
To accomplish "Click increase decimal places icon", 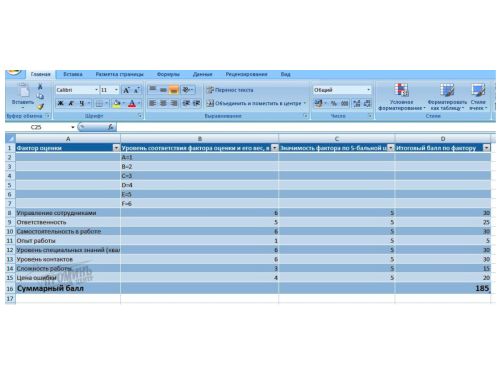I will click(357, 103).
